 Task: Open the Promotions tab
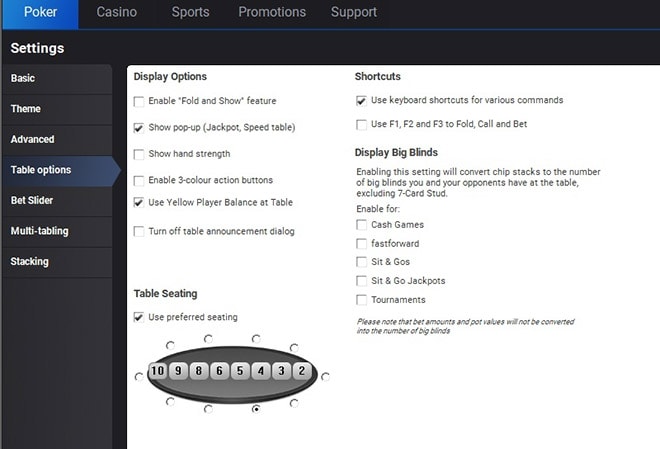[272, 13]
